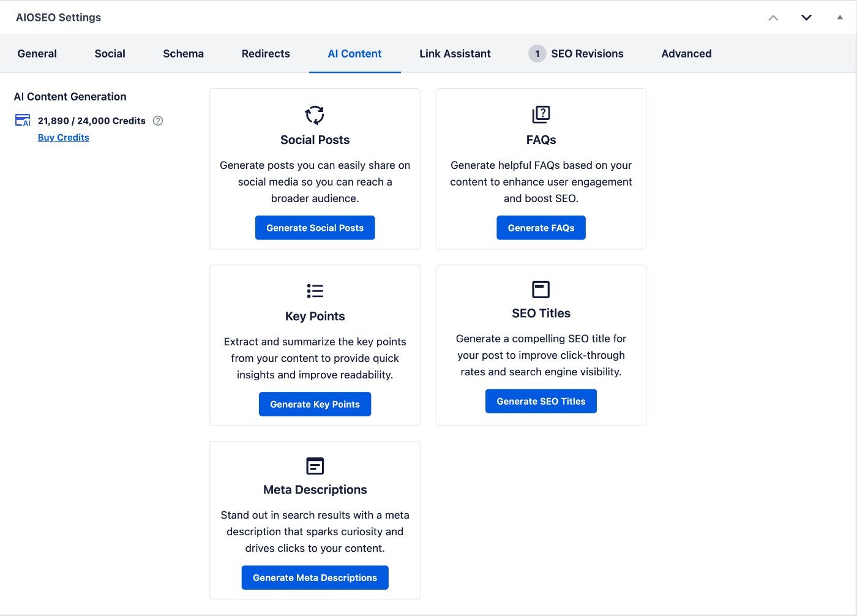Select the AI Content tab
Screen dimensions: 857x616
click(x=354, y=54)
